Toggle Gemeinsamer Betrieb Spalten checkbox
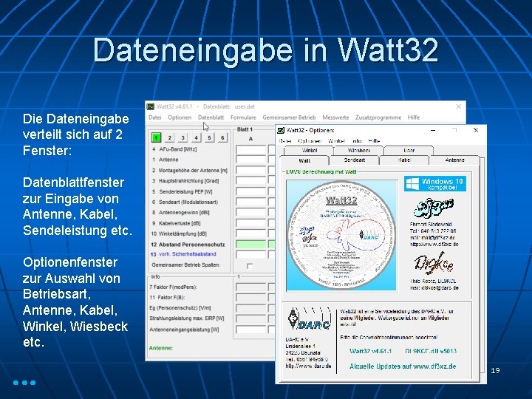This screenshot has width=532, height=399. [250, 266]
